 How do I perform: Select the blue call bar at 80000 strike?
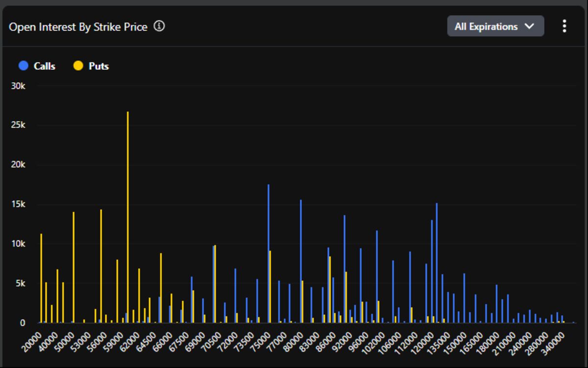coord(301,262)
